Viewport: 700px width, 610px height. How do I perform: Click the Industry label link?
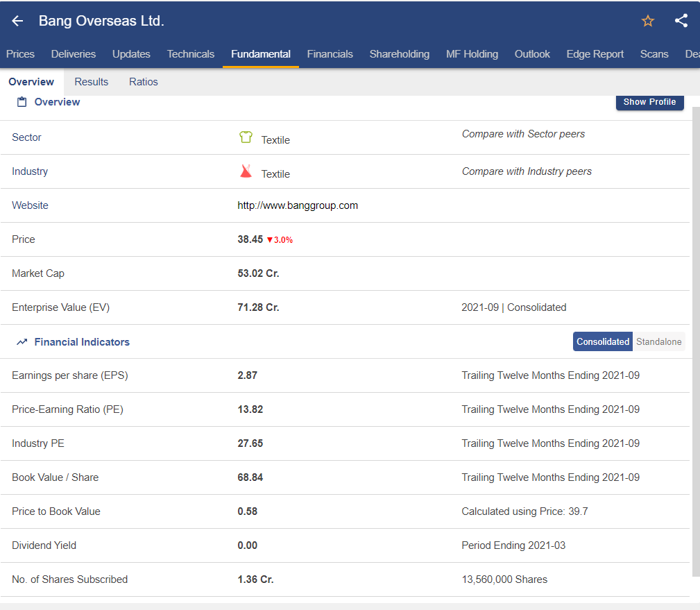30,171
